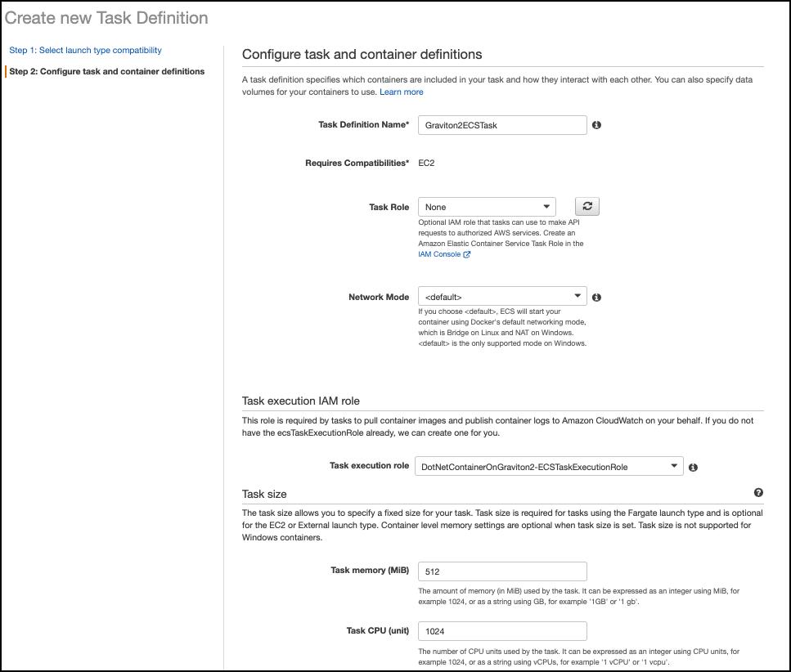Go to Step 1: Select launch type compatibility
This screenshot has height=672, width=791.
click(85, 51)
